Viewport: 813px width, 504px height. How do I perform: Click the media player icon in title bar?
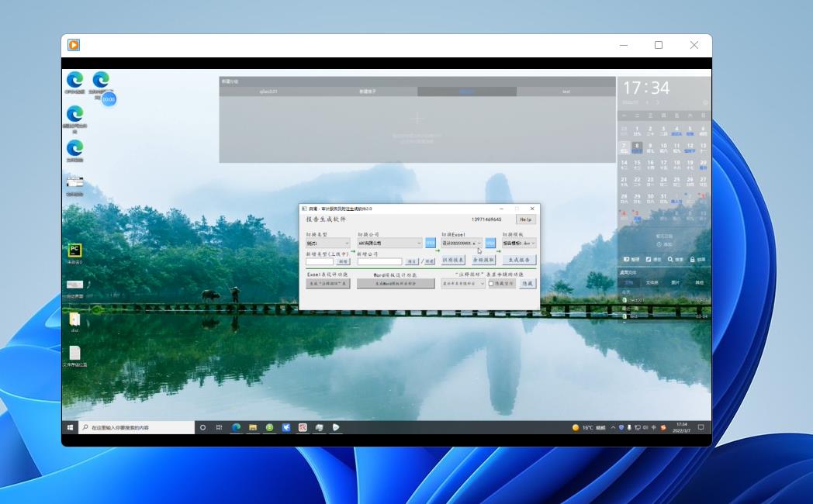74,45
